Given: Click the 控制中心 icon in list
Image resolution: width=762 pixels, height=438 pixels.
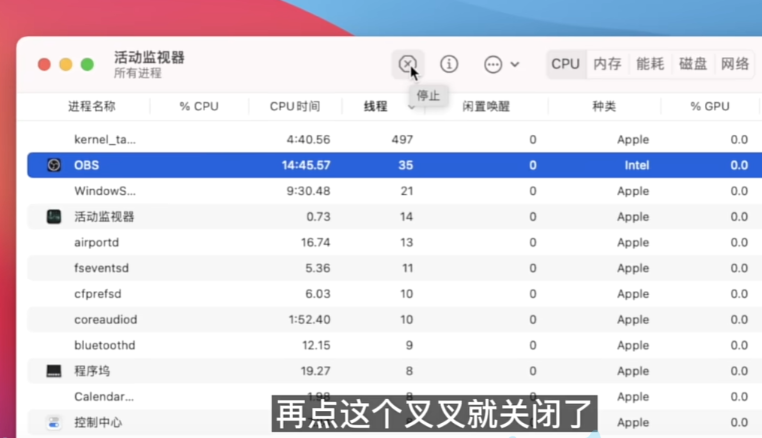Looking at the screenshot, I should tap(54, 423).
